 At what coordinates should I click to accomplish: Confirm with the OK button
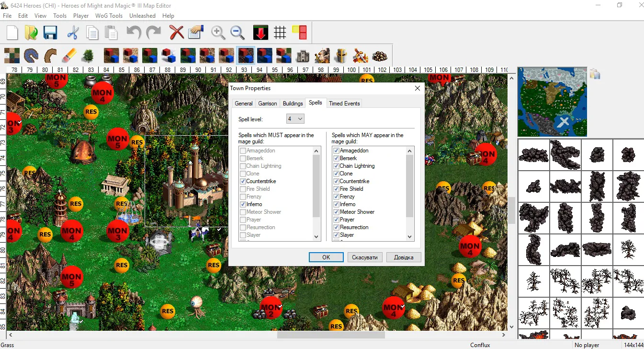(x=326, y=257)
